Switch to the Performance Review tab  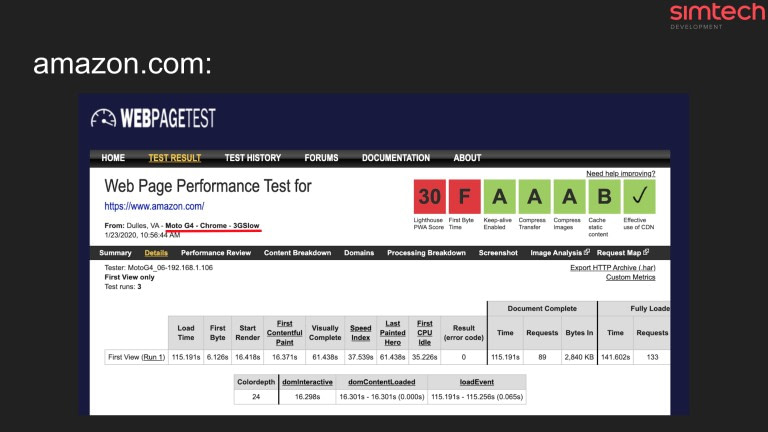click(x=216, y=253)
